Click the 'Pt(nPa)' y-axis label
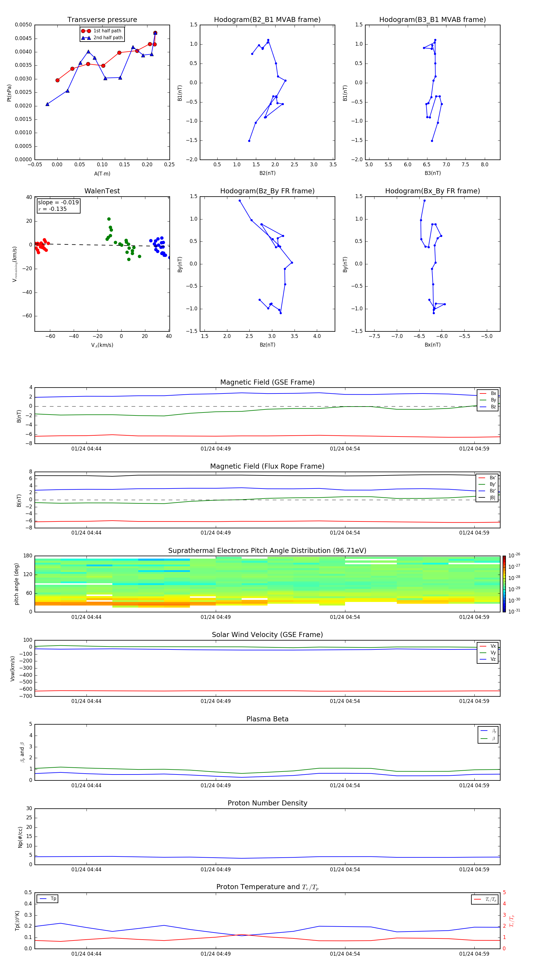Image resolution: width=535 pixels, height=980 pixels. [x=9, y=92]
